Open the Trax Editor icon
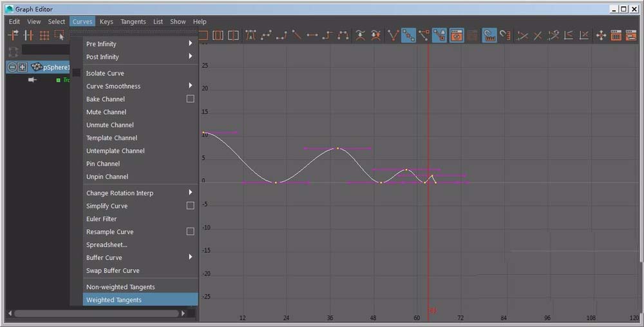 click(631, 35)
